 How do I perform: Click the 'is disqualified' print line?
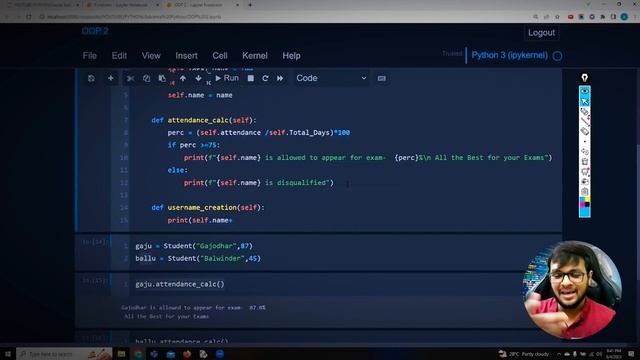point(258,182)
